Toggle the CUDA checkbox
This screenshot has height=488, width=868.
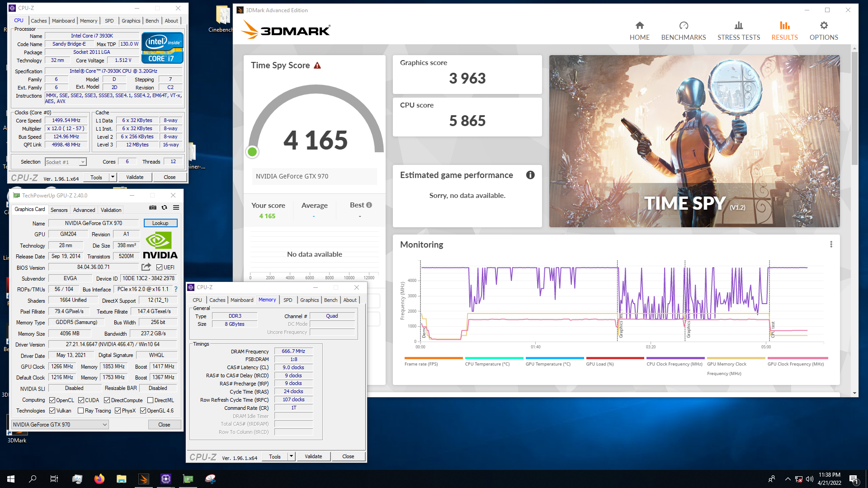tap(81, 400)
